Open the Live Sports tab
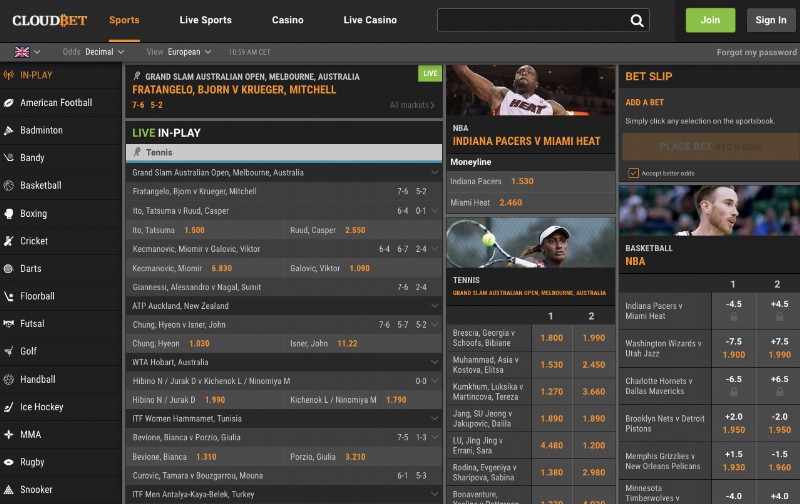 click(x=206, y=20)
